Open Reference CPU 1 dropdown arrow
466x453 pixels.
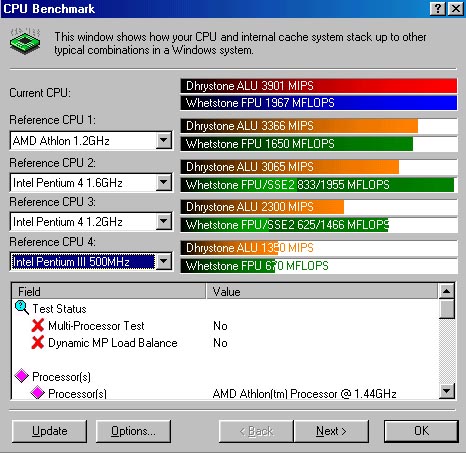point(163,140)
